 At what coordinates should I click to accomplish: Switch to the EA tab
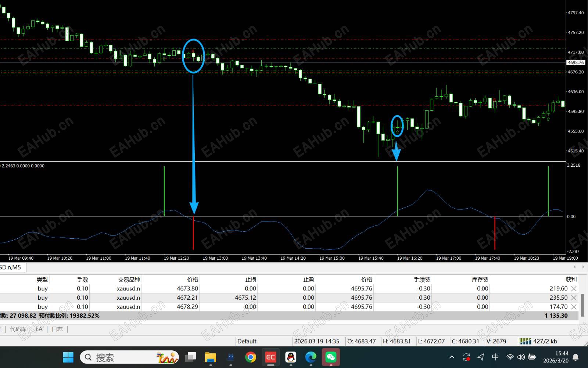coord(39,329)
